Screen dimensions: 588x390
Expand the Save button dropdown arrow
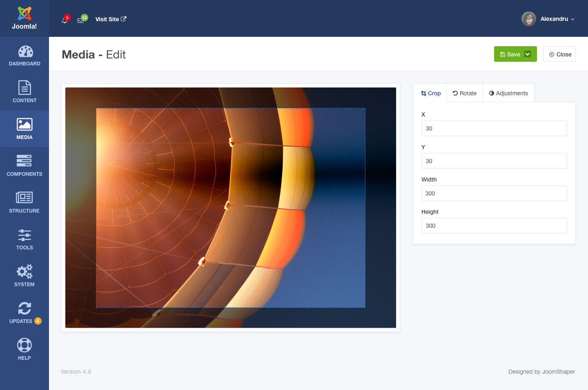[528, 54]
